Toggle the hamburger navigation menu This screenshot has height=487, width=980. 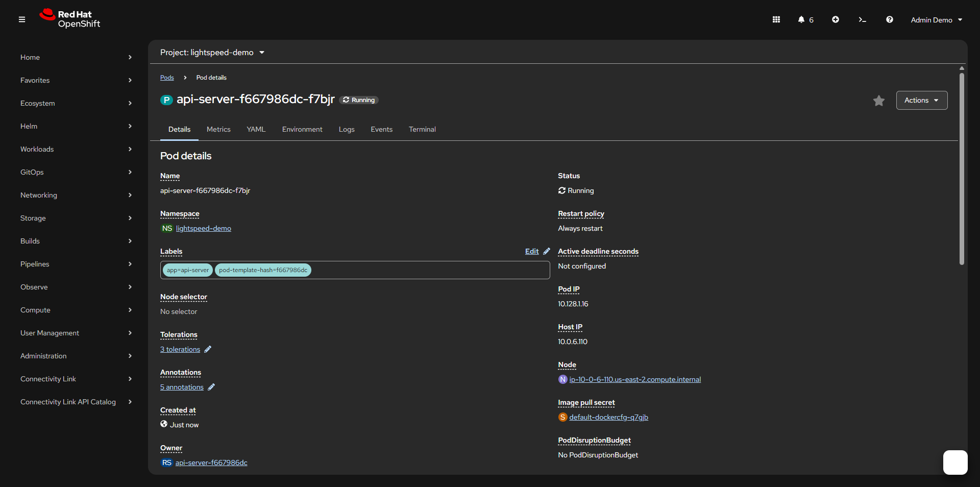pyautogui.click(x=22, y=19)
